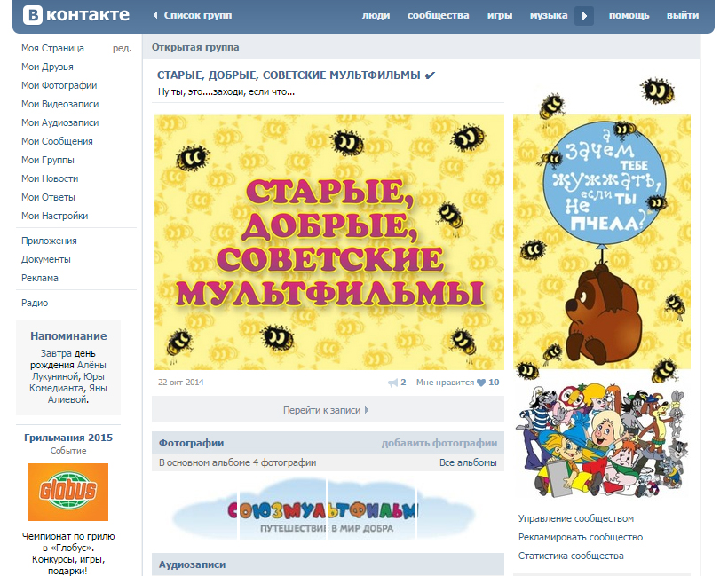
Task: Open the сообщества header menu
Action: 439,15
